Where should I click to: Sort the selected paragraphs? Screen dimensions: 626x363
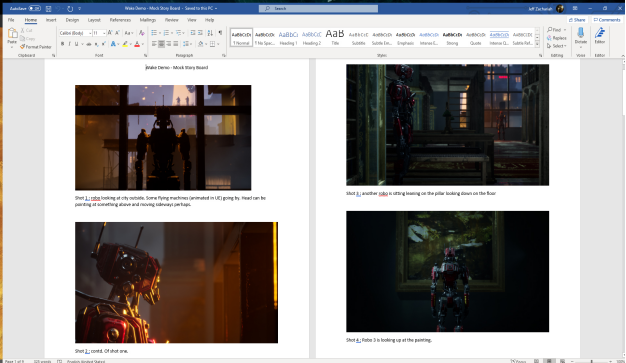[x=210, y=33]
